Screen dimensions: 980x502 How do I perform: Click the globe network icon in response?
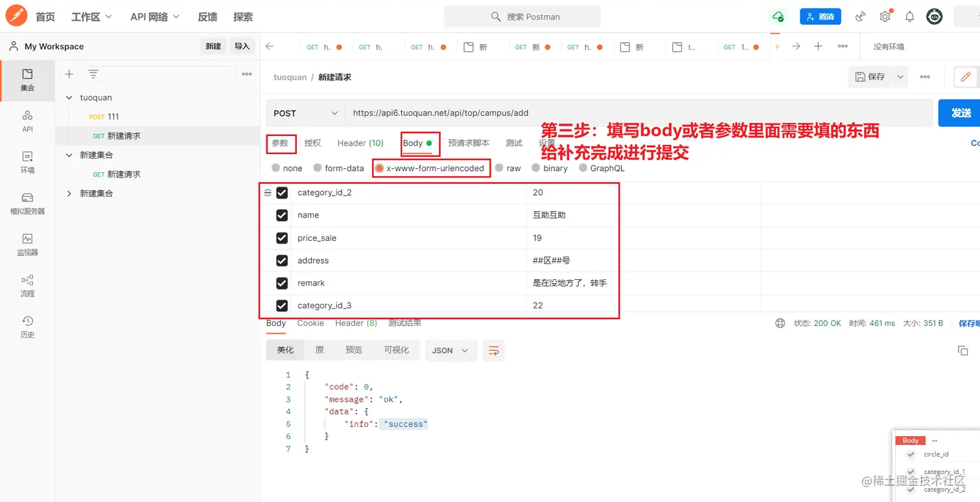(x=780, y=323)
